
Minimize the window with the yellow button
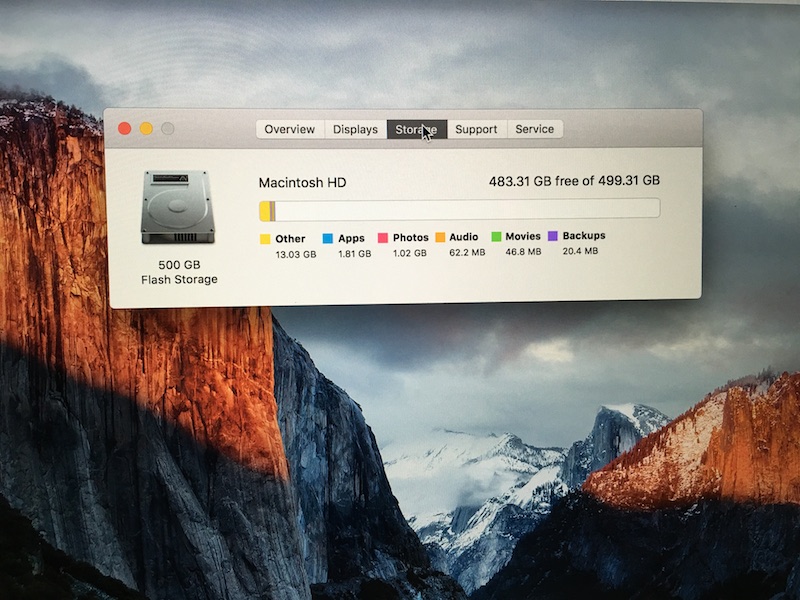point(146,128)
